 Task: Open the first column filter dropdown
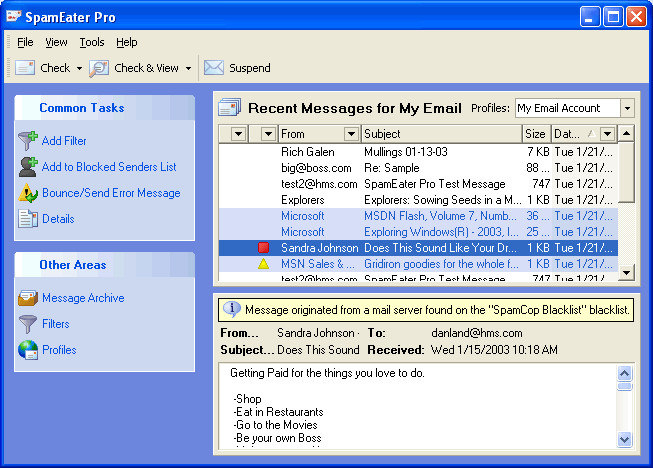238,134
